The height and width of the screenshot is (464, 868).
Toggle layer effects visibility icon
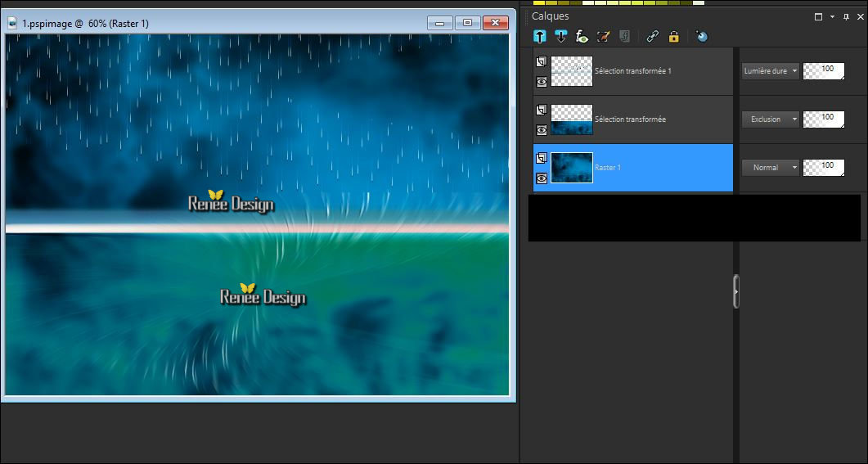point(582,37)
